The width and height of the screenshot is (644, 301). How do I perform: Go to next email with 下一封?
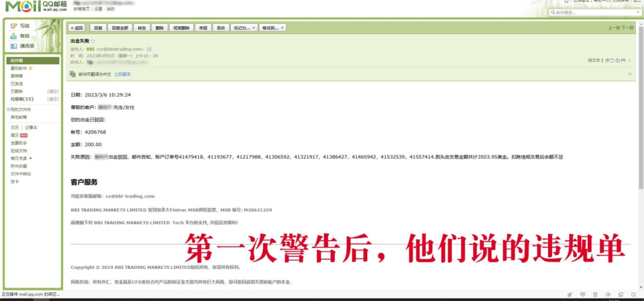click(x=627, y=28)
